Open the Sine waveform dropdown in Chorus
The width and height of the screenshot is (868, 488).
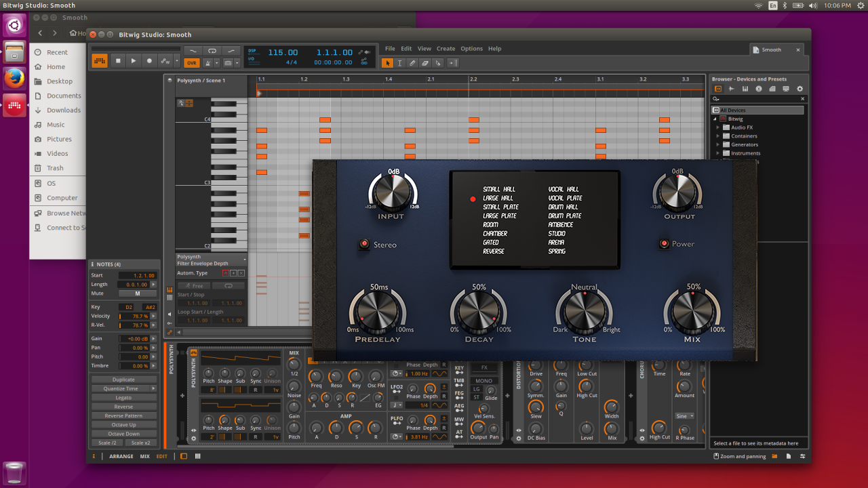684,416
